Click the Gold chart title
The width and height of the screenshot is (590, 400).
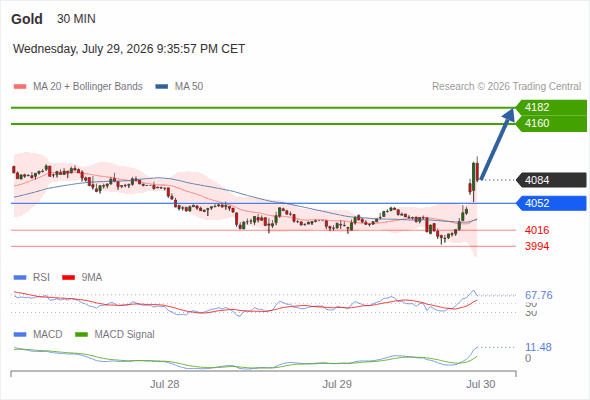click(27, 19)
